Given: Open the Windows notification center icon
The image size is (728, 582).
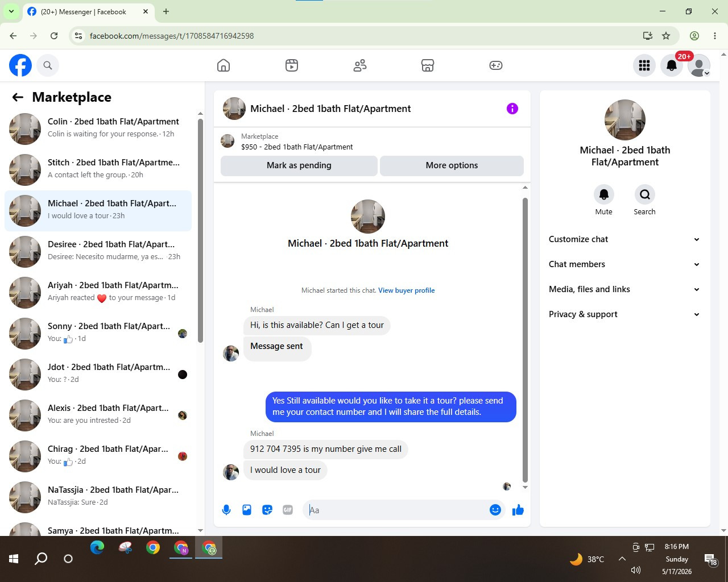Looking at the screenshot, I should pos(710,560).
